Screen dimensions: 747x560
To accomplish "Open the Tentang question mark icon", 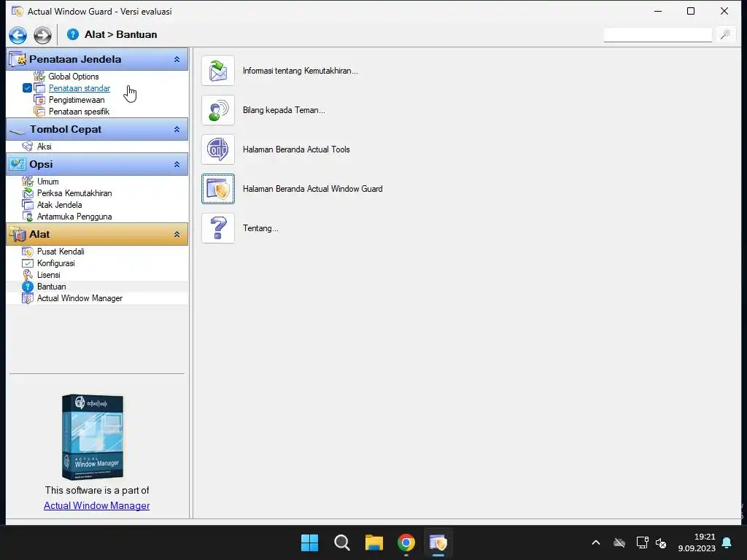I will [x=218, y=228].
